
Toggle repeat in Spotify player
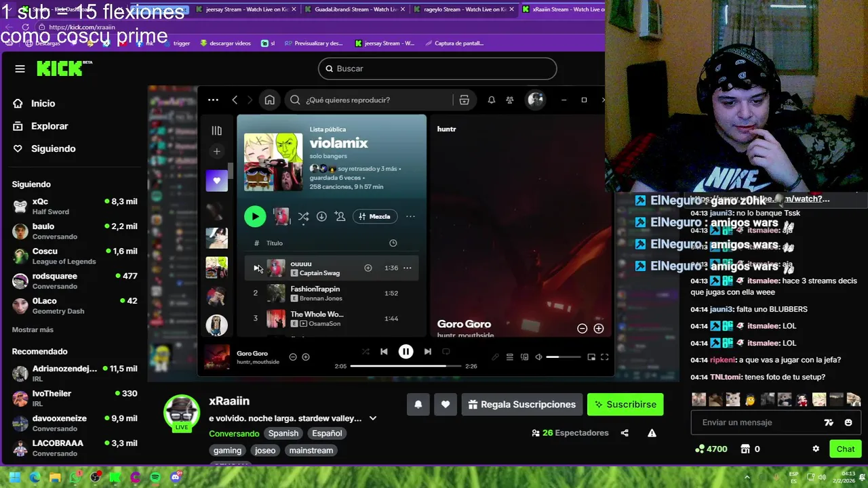click(446, 351)
